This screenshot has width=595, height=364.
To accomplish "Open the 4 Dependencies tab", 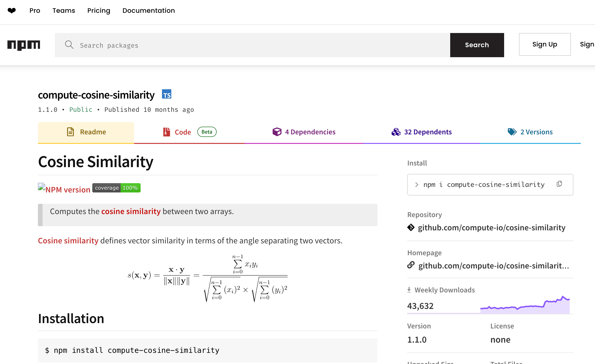I will pos(304,132).
